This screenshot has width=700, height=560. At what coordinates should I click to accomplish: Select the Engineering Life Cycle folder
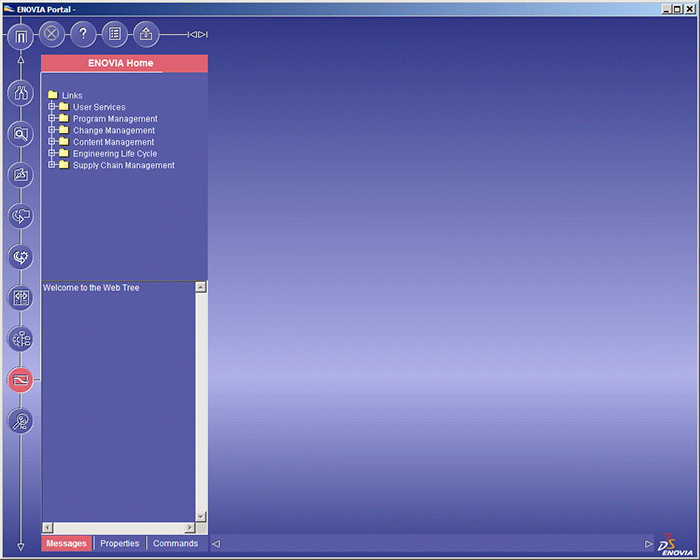click(114, 154)
